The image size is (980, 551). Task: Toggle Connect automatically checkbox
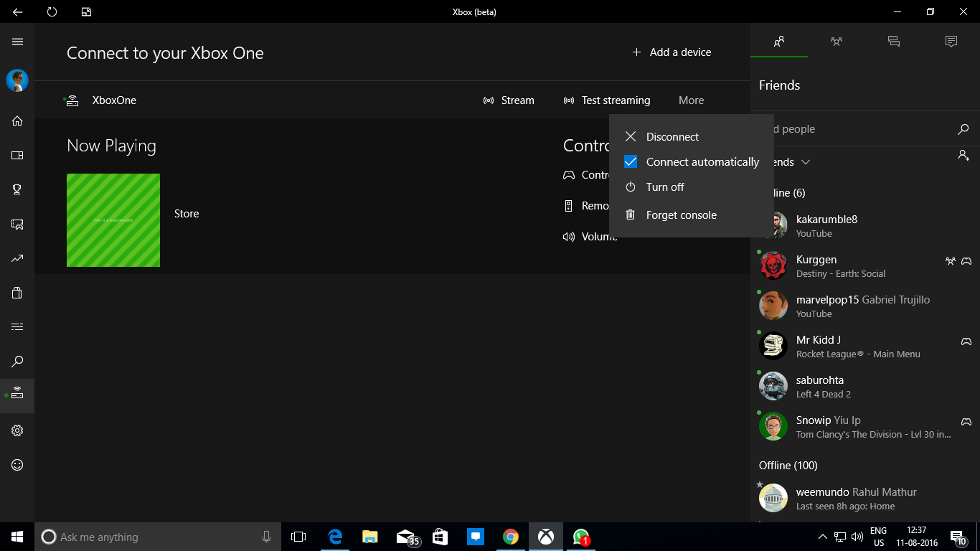pyautogui.click(x=631, y=162)
